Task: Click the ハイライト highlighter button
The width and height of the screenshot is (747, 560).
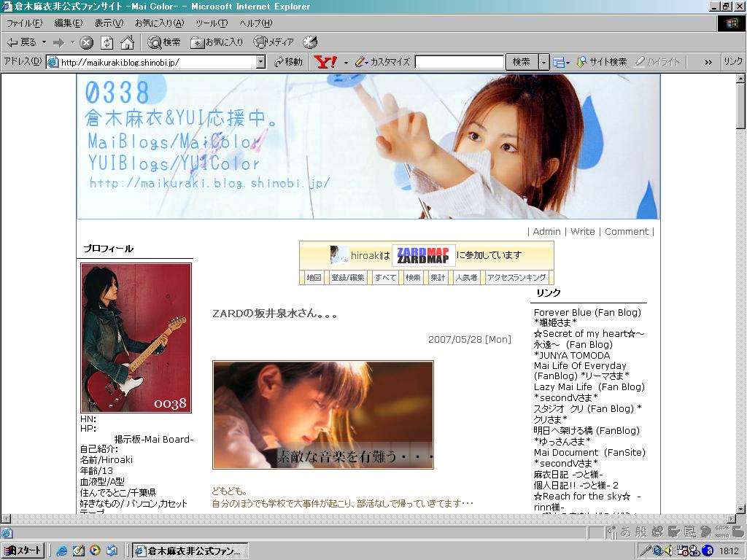Action: tap(659, 62)
